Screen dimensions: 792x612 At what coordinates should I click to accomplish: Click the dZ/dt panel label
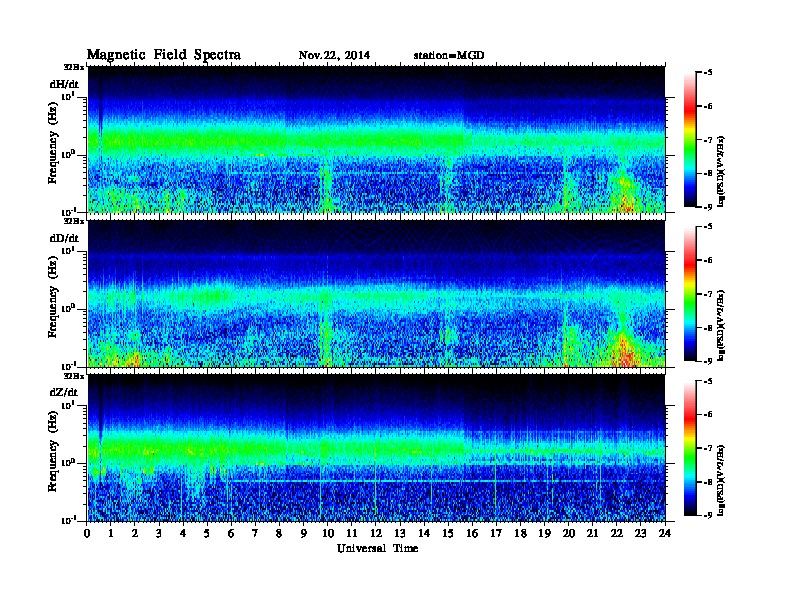tap(64, 392)
